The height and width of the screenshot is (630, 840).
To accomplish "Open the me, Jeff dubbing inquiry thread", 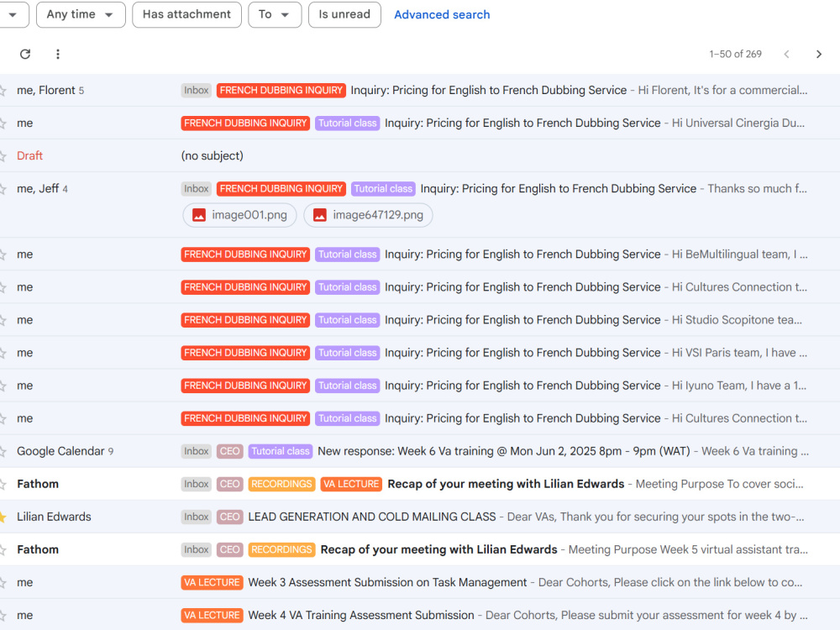I will pos(420,205).
